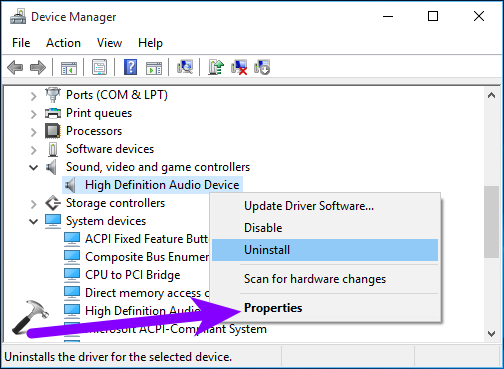This screenshot has height=369, width=504.
Task: Choose Update Driver Software from context menu
Action: coord(325,206)
